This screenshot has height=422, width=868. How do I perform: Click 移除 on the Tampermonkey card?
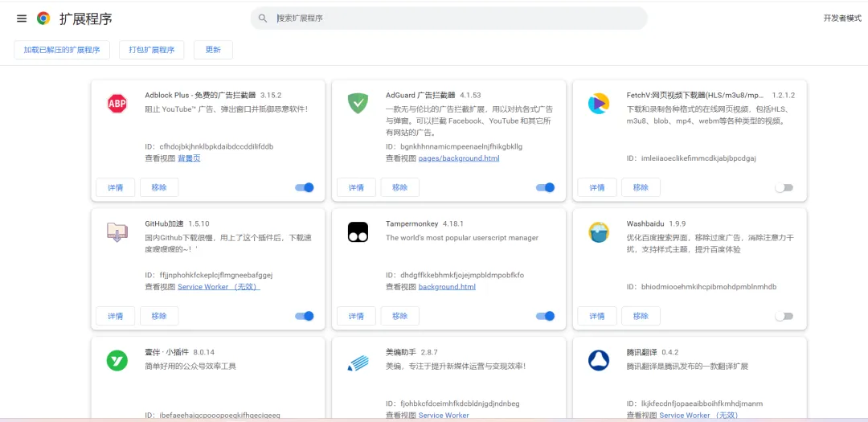point(399,316)
